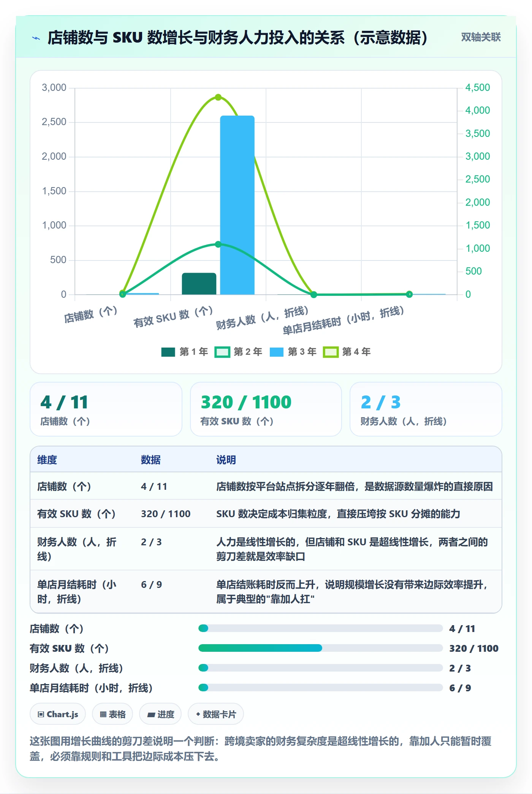Viewport: 532px width, 794px height.
Task: Click description starting 单店结账耗时反而上升
Action: pos(352,592)
